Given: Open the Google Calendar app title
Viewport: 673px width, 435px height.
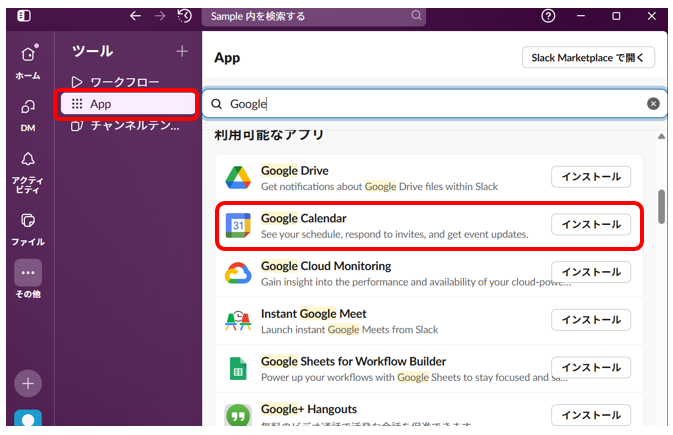Looking at the screenshot, I should (x=303, y=218).
